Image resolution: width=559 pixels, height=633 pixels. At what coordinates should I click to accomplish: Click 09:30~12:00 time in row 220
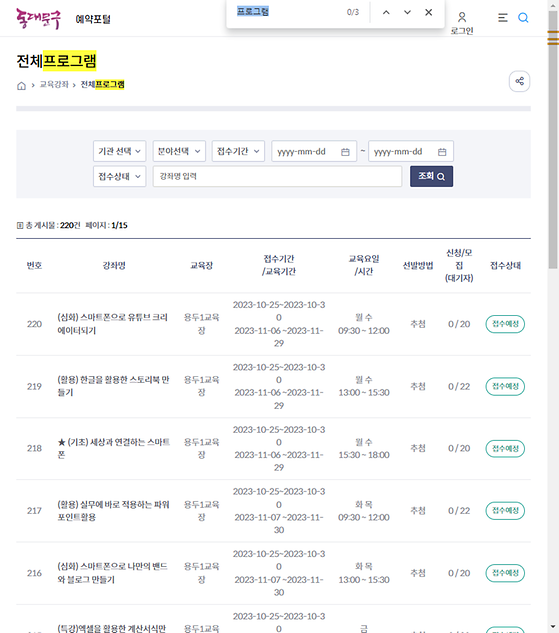tap(364, 331)
